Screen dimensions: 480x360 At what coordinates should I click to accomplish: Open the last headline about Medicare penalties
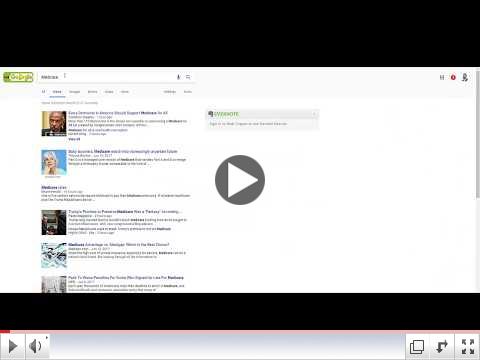pyautogui.click(x=126, y=277)
